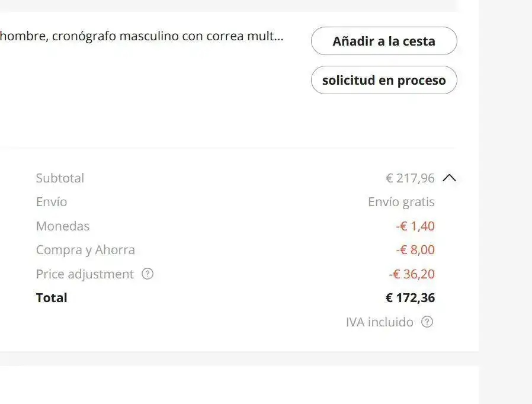Click the bold Total label
This screenshot has width=532, height=404.
click(x=52, y=298)
